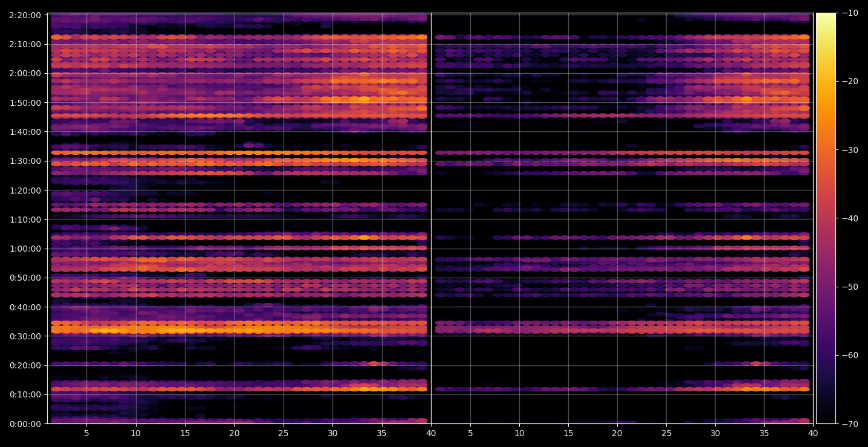Click the 0:10:00 y-axis tick label
The image size is (868, 447).
(x=25, y=394)
